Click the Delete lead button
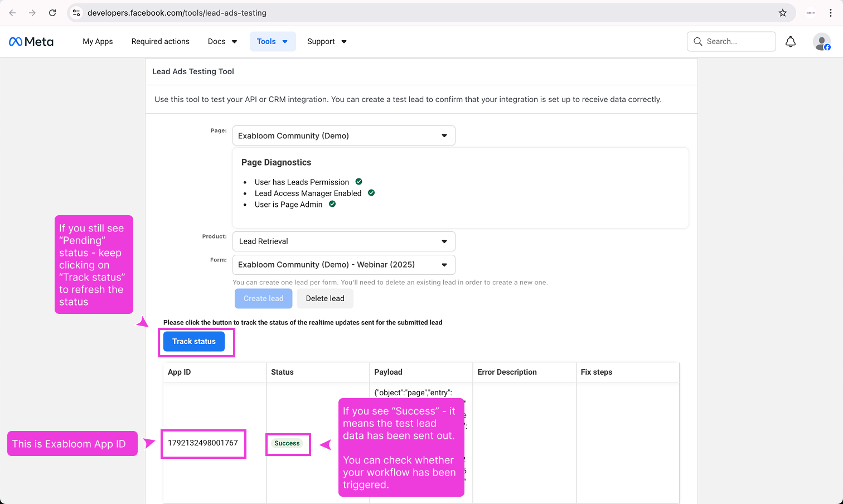This screenshot has width=843, height=504. click(325, 299)
